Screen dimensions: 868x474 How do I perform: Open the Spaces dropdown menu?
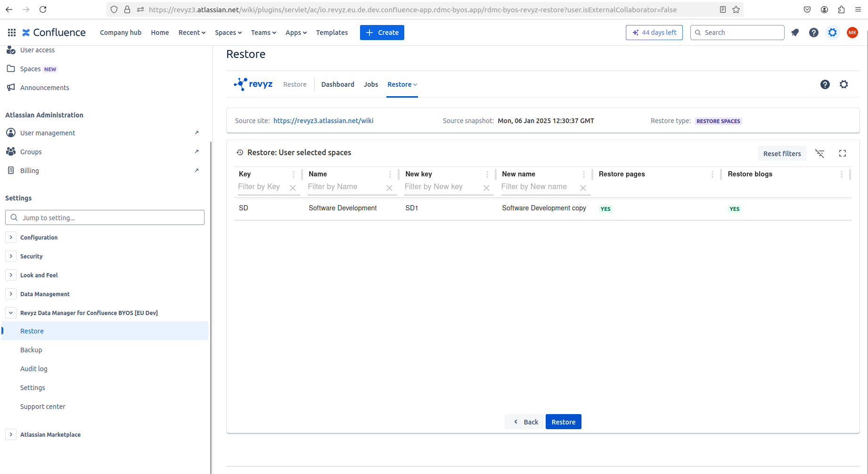(228, 33)
